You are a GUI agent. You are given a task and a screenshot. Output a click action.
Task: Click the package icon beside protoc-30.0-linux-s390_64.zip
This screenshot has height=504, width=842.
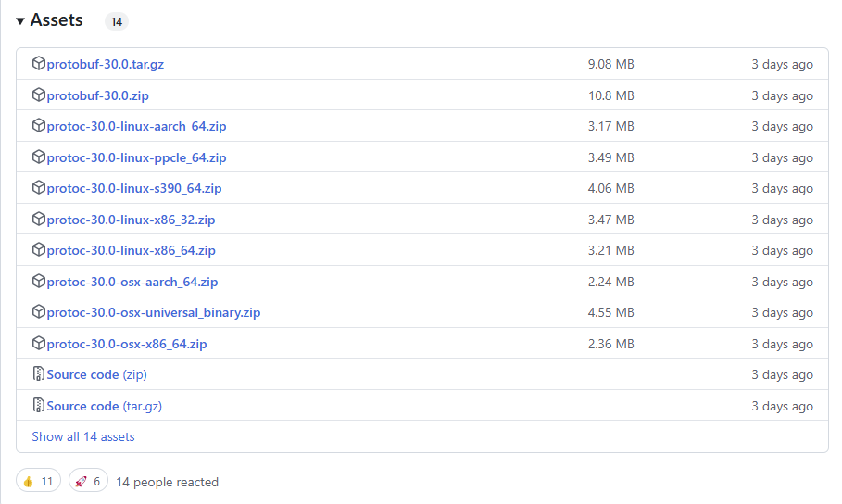click(x=39, y=187)
